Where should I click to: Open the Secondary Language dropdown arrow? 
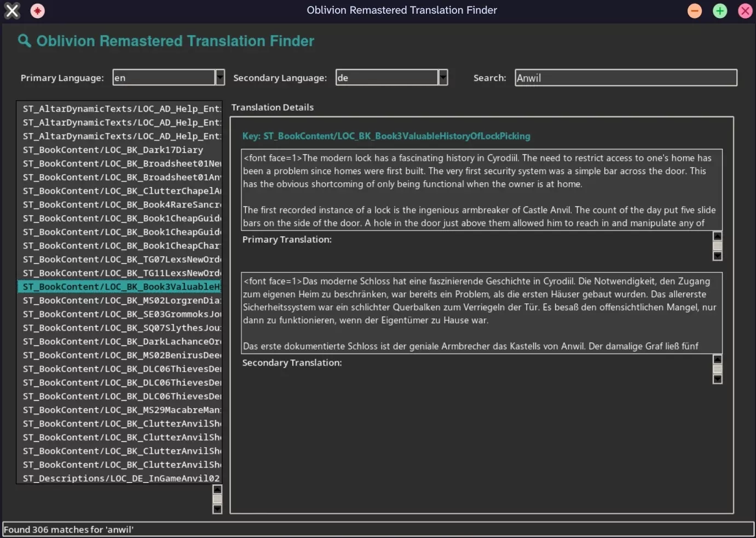443,77
